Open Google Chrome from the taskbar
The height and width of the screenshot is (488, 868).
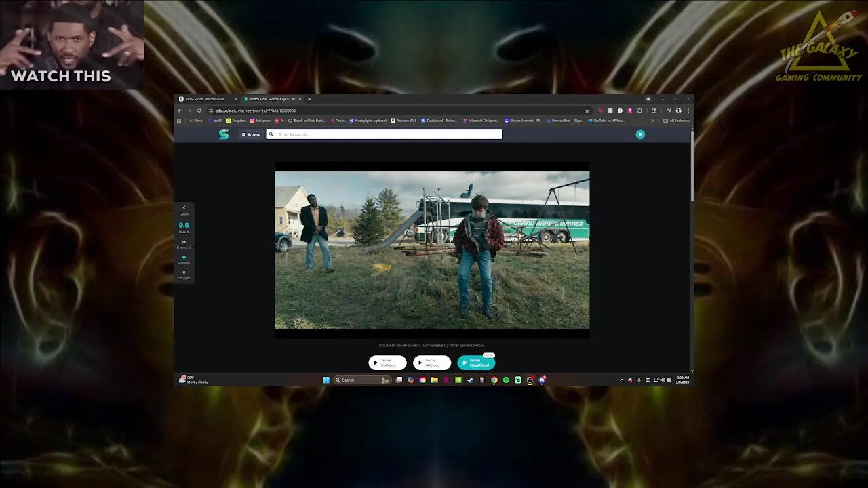tap(494, 380)
